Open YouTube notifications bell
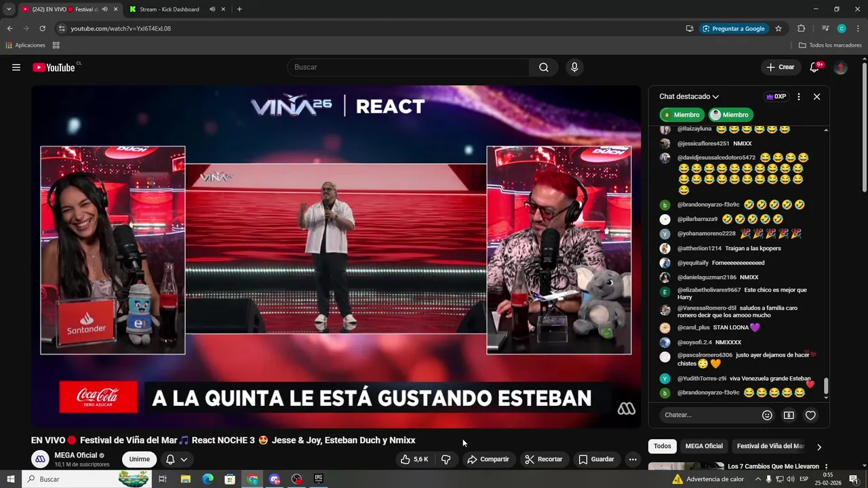This screenshot has height=488, width=868. (x=814, y=67)
